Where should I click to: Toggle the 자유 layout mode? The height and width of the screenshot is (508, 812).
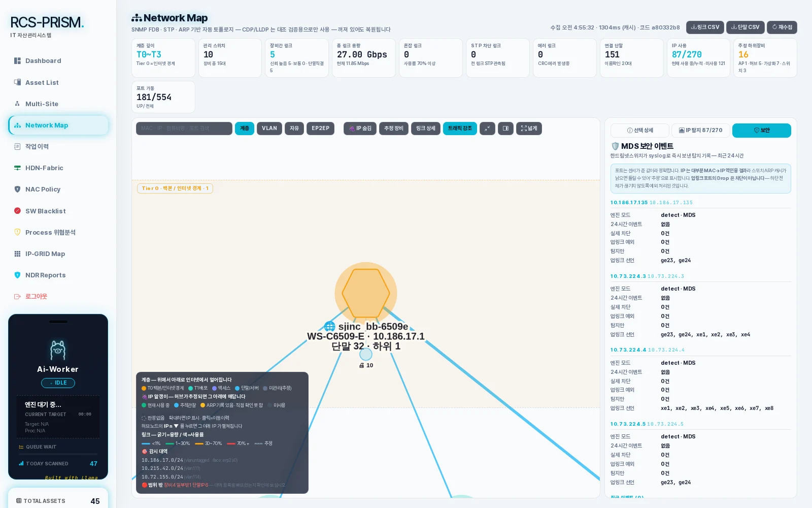coord(294,129)
